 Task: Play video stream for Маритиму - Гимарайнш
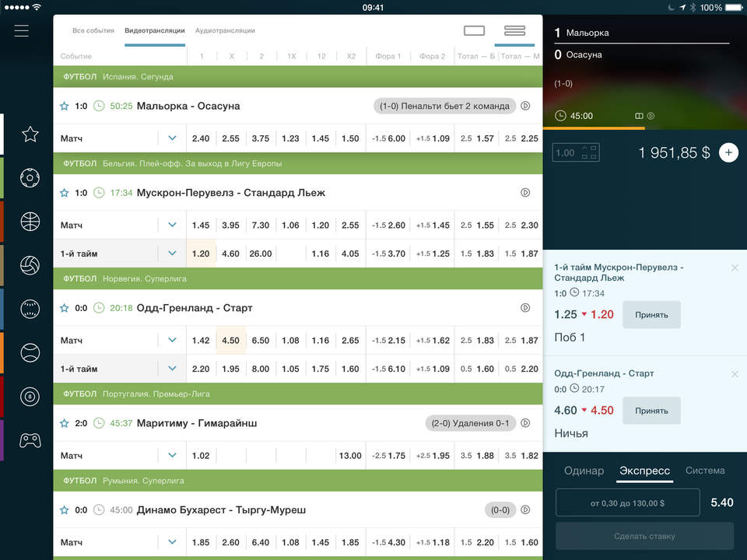525,423
